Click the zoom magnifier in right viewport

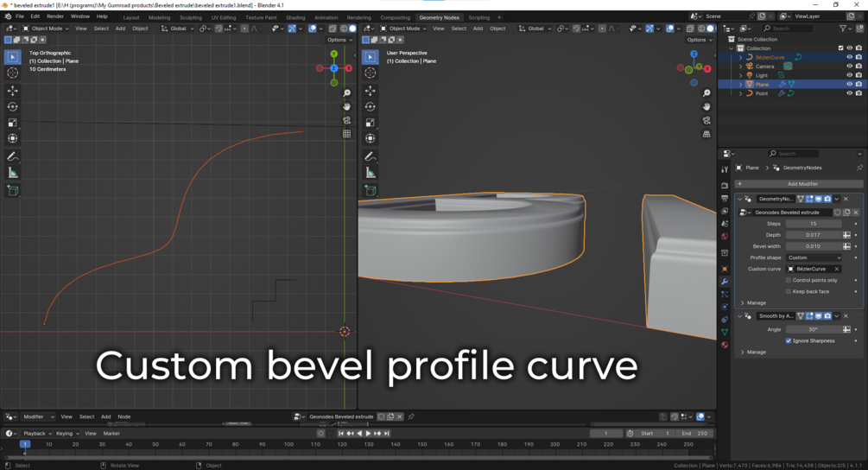pos(706,93)
